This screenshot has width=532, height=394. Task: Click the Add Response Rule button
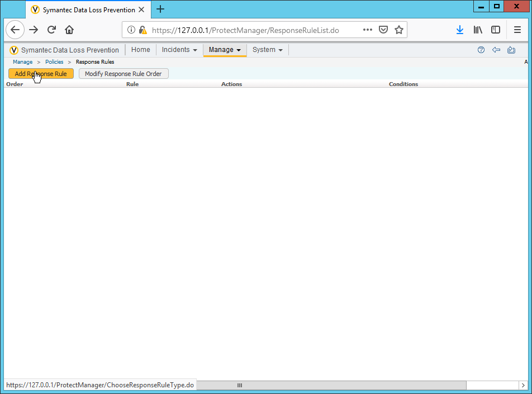tap(41, 74)
